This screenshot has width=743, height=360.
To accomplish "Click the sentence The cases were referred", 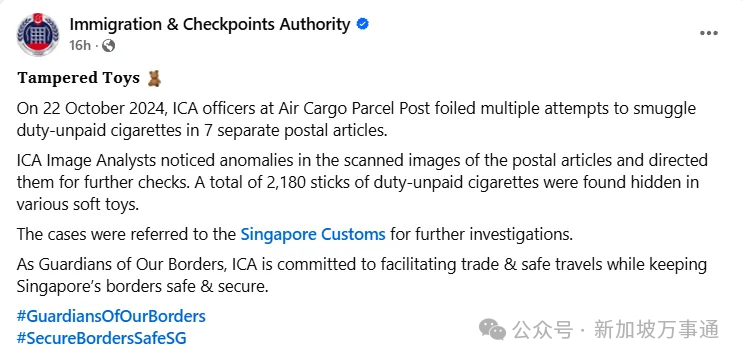I will tap(295, 234).
